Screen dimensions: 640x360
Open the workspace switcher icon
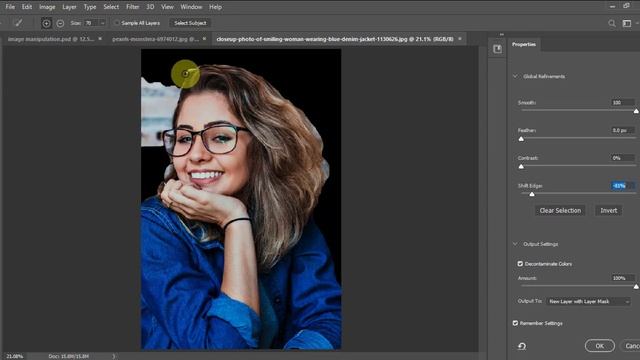click(x=627, y=23)
